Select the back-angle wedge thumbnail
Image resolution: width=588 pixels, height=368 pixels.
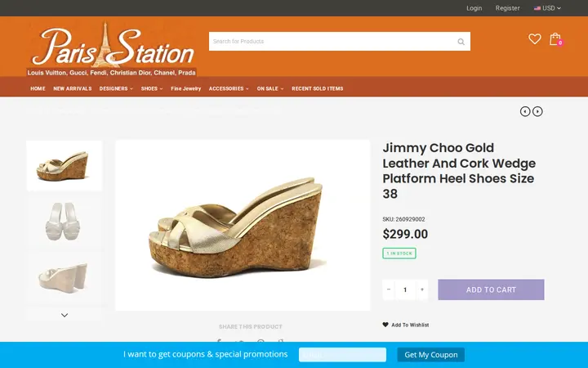click(x=65, y=277)
